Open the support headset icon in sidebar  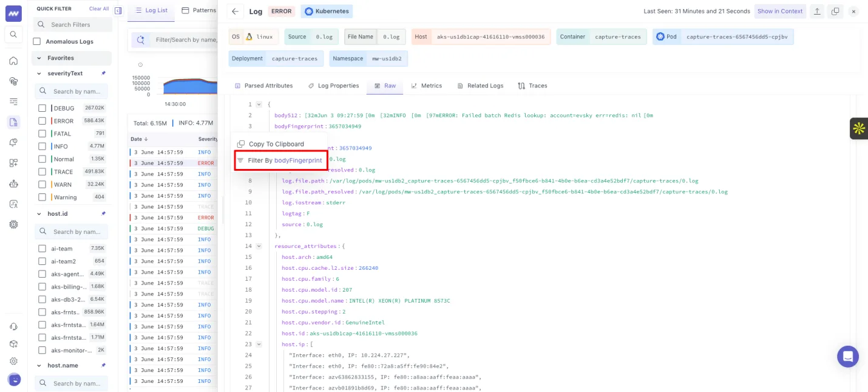[x=13, y=327]
